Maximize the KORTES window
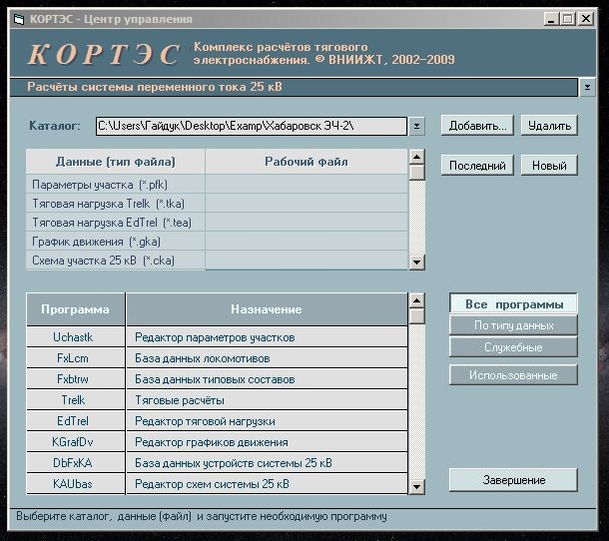 pos(567,19)
